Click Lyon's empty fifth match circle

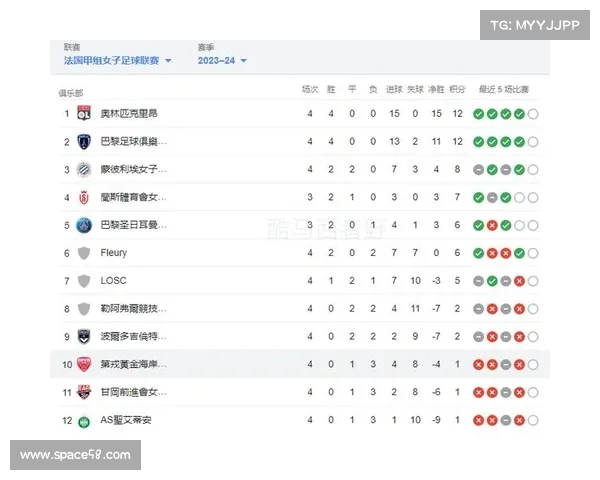pyautogui.click(x=533, y=114)
